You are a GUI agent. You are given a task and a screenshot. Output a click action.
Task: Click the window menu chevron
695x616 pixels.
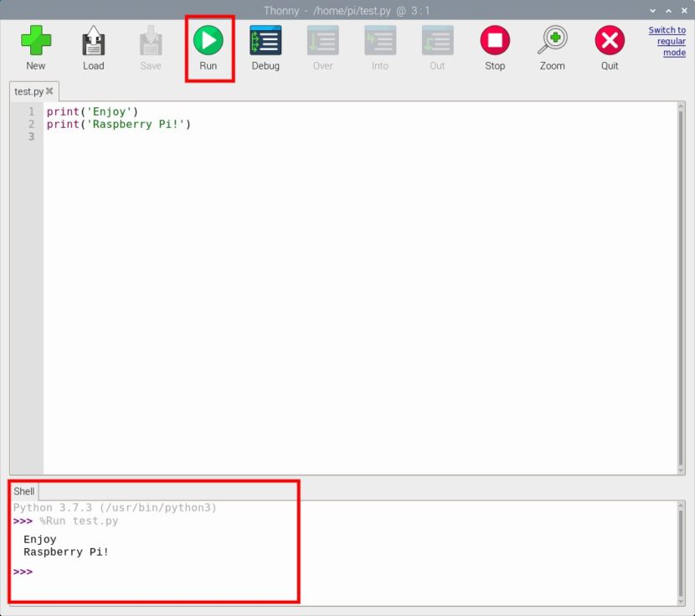click(x=652, y=11)
